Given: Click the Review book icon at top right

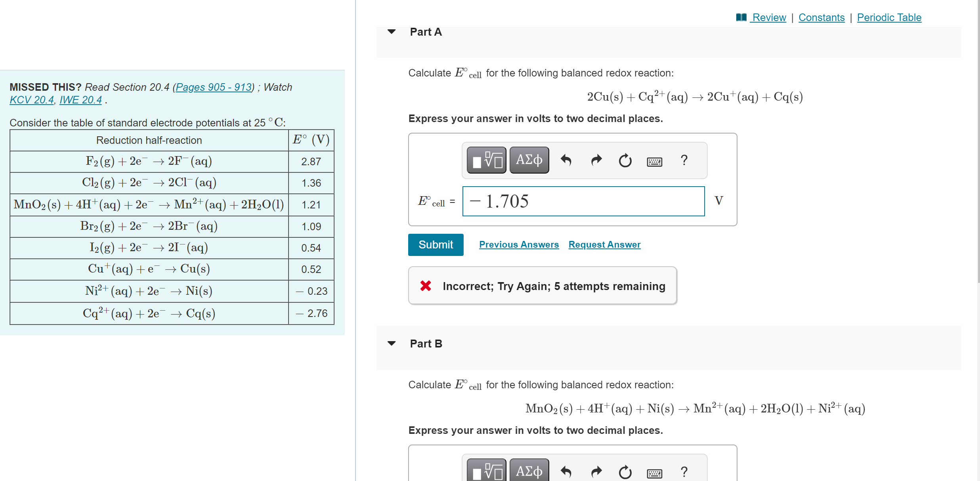Looking at the screenshot, I should [741, 17].
